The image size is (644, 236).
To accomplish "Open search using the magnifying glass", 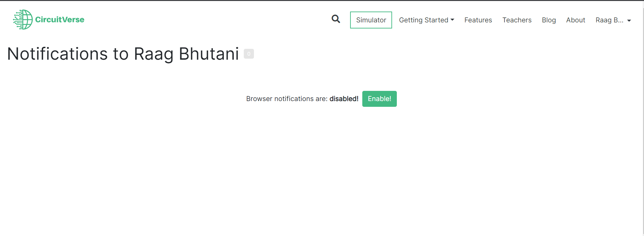I will (336, 19).
